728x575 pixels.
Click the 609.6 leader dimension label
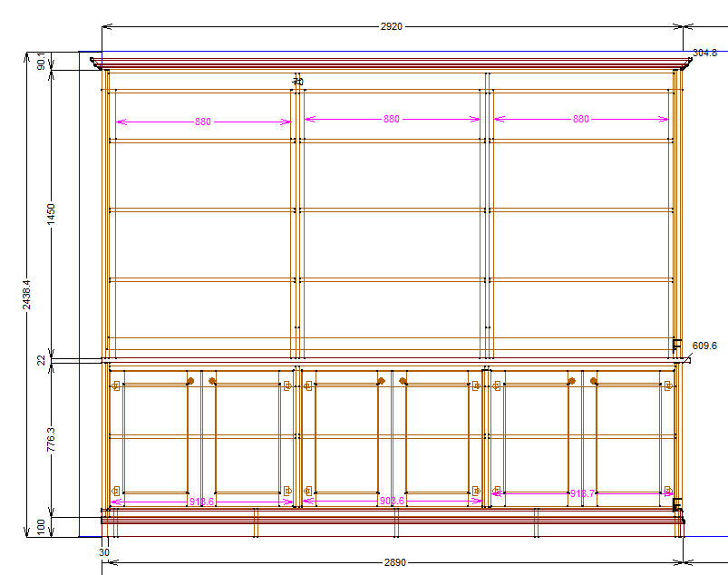click(x=707, y=346)
